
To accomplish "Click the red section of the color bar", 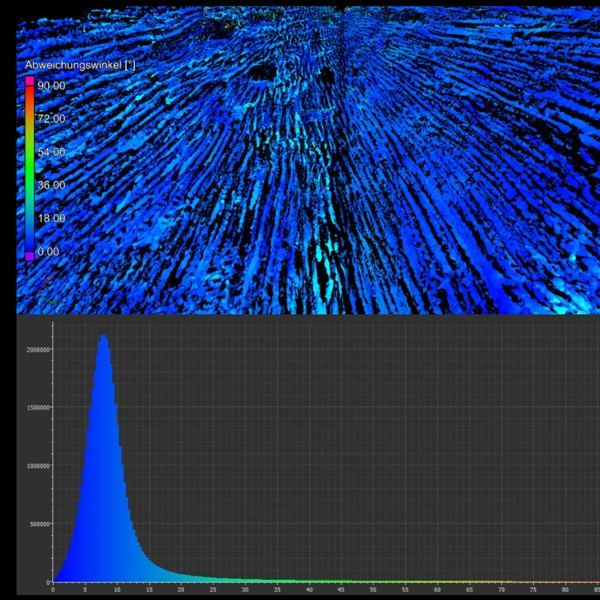I will (x=29, y=92).
